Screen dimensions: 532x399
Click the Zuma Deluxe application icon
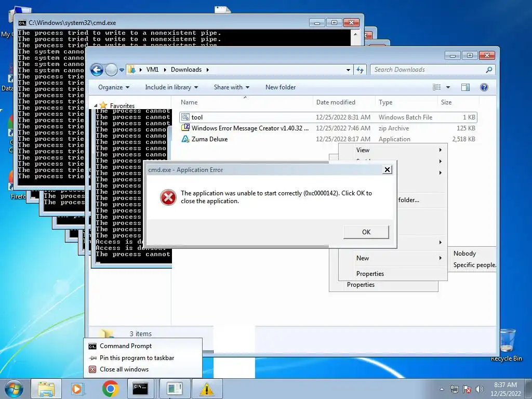[x=185, y=139]
